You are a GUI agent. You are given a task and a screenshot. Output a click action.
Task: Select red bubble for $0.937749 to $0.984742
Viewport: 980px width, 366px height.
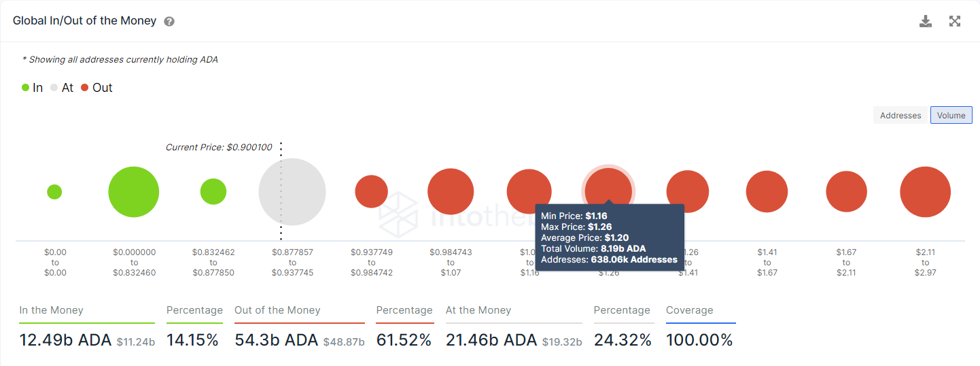[371, 192]
